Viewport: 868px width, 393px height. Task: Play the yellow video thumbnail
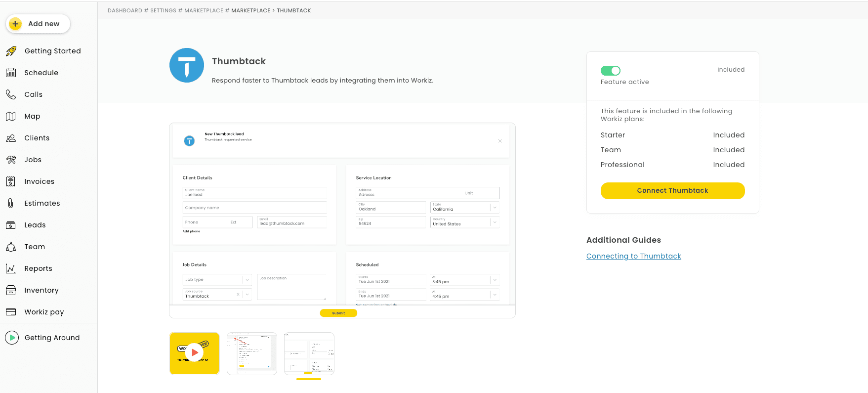[194, 353]
